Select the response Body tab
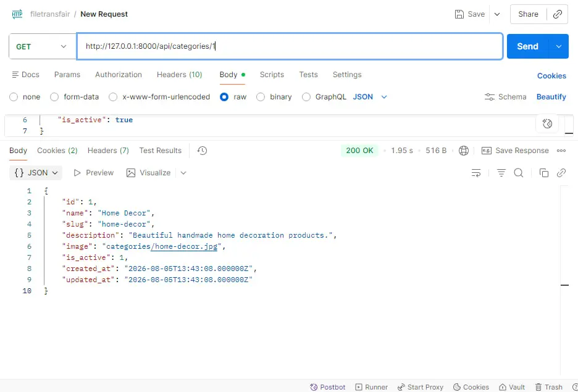Screen dimensions: 578x392 (x=18, y=150)
